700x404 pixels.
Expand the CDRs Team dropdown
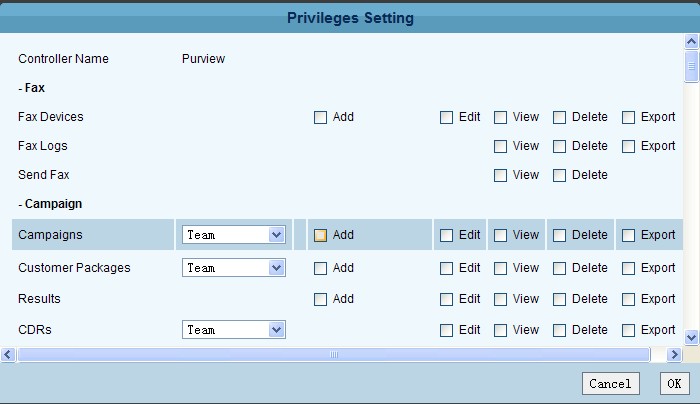click(277, 330)
